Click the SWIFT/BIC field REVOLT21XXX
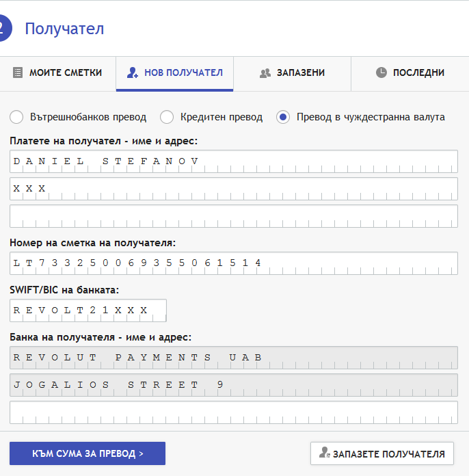This screenshot has height=476, width=469. 88,310
